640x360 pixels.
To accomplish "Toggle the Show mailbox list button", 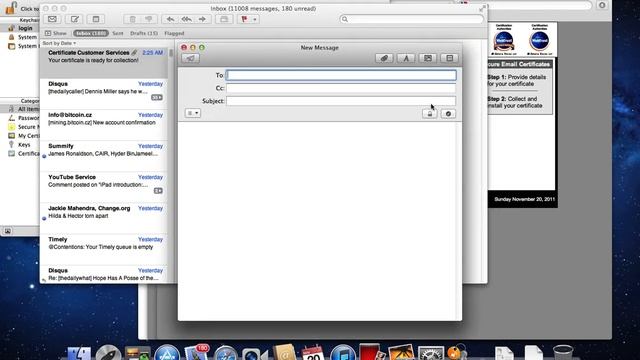I will point(56,33).
